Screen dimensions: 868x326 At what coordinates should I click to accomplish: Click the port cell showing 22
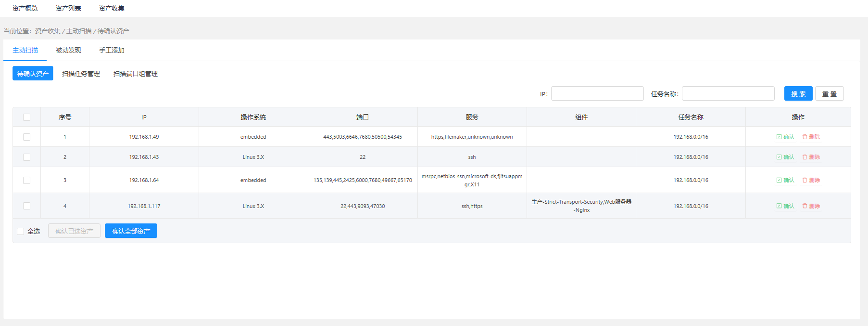(x=363, y=157)
